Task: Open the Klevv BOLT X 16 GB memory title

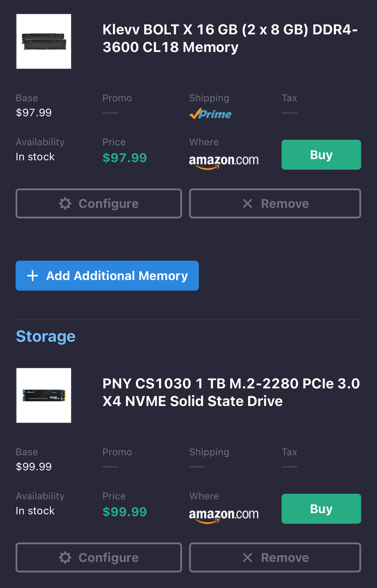Action: 230,38
